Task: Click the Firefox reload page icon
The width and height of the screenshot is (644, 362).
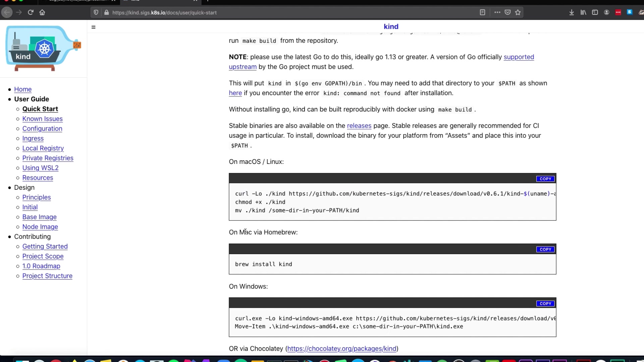Action: [31, 12]
